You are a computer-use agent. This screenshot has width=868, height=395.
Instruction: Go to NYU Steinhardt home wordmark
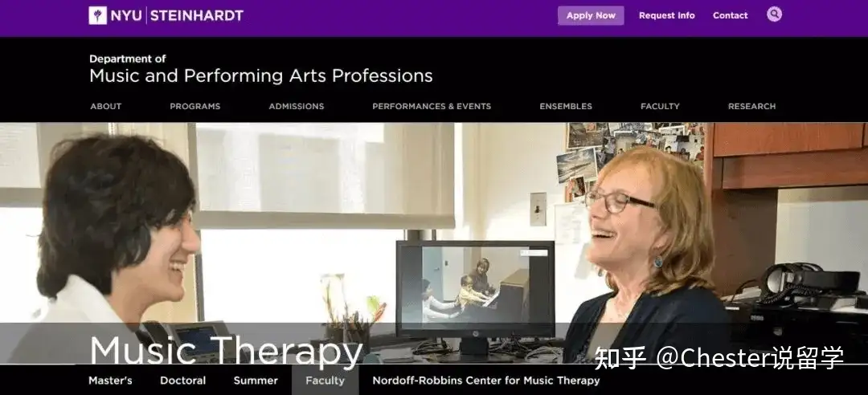pos(166,15)
